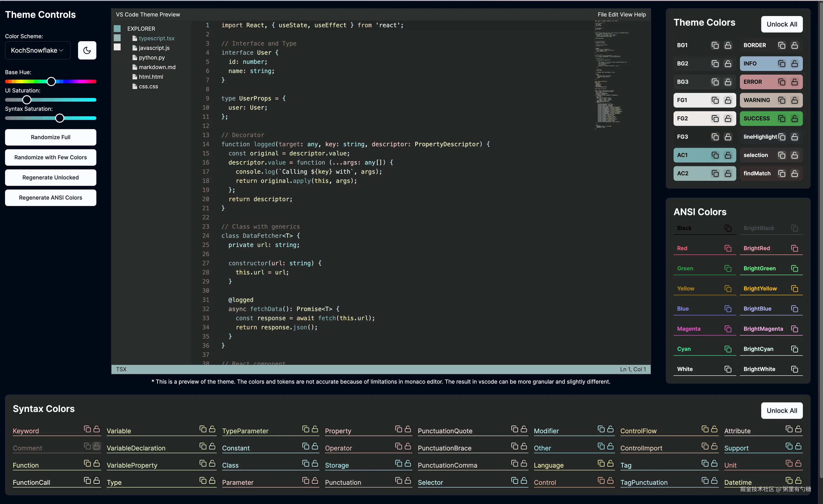Copy the ERROR color value
Viewport: 823px width, 504px height.
pos(782,82)
